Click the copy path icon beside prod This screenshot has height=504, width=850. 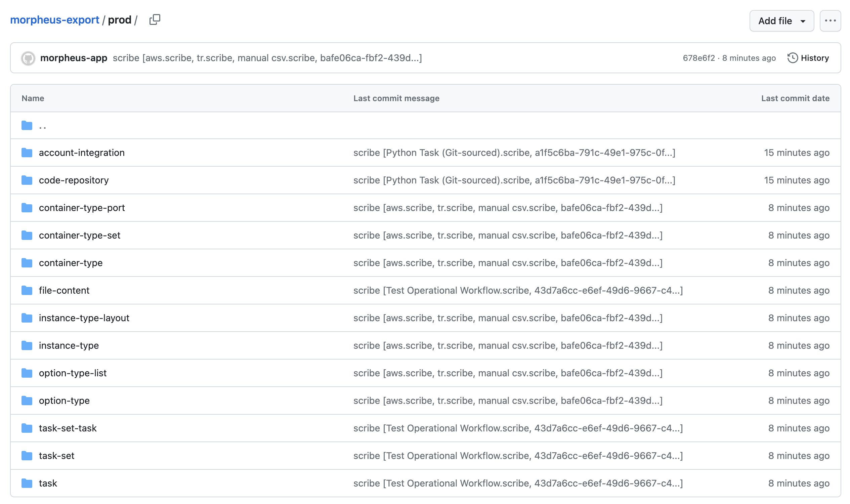click(x=155, y=20)
